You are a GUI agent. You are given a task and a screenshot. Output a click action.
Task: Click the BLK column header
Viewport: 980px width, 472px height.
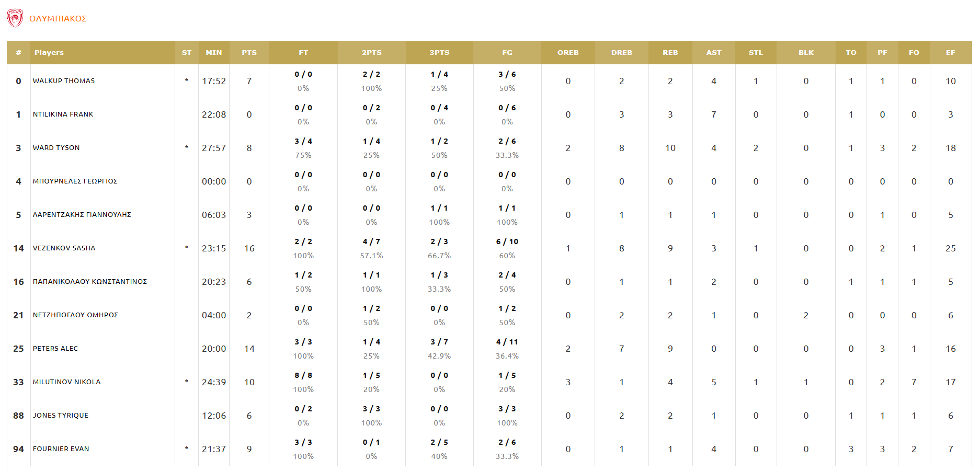805,53
